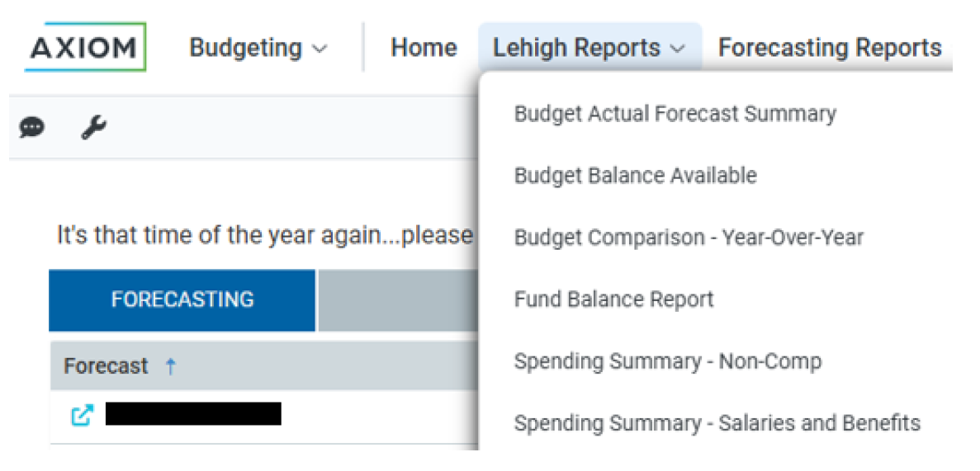This screenshot has height=471, width=980.
Task: Open Spending Summary - Salaries and Benefits
Action: pos(717,423)
